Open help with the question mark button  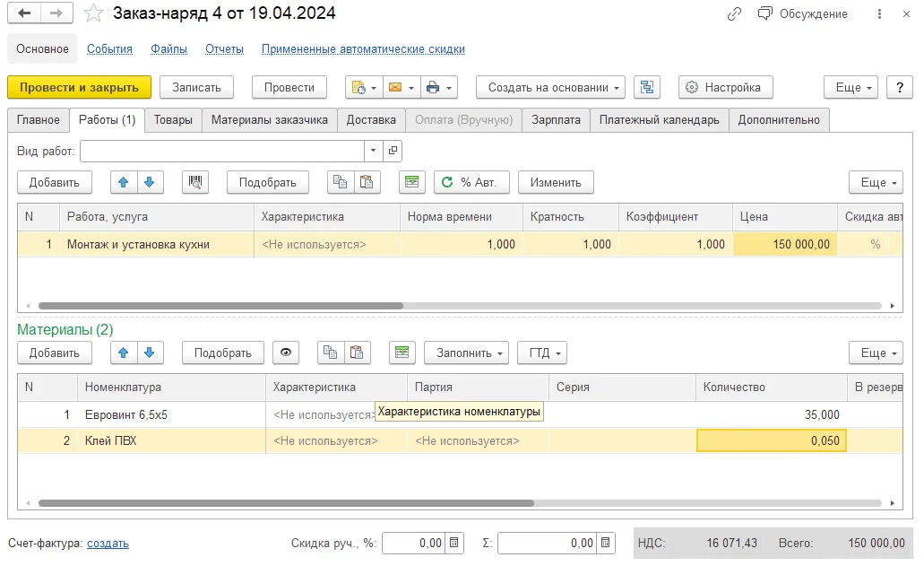[899, 87]
